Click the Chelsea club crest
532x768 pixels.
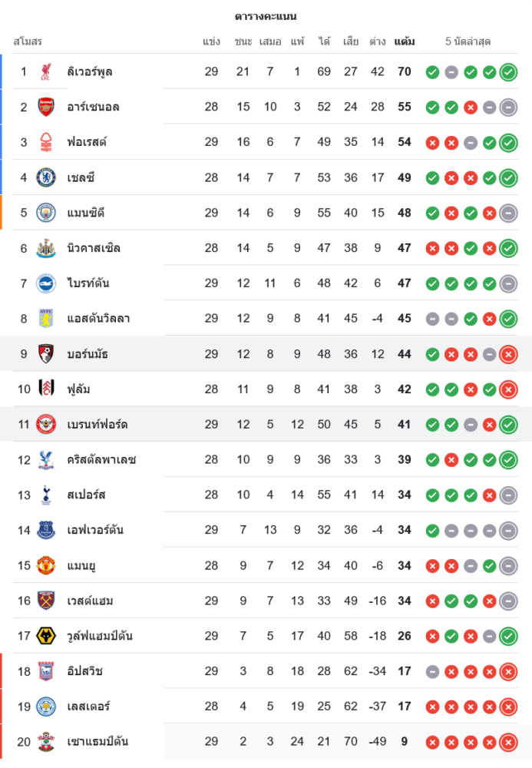[x=46, y=177]
